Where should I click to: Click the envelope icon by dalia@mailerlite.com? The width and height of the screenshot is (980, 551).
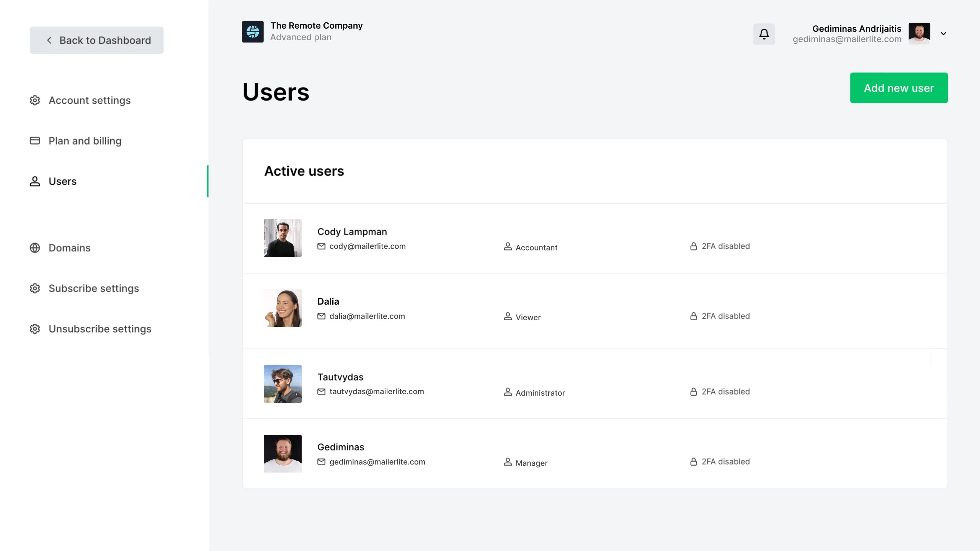point(321,316)
